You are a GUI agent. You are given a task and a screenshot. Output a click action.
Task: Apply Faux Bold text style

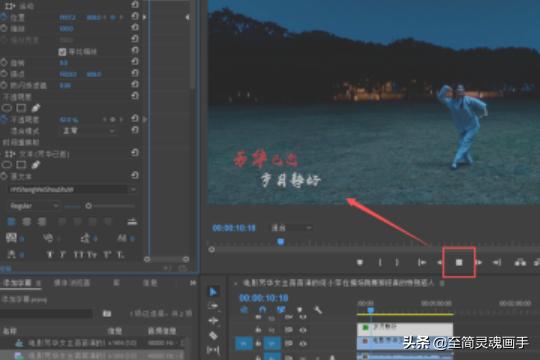click(50, 255)
